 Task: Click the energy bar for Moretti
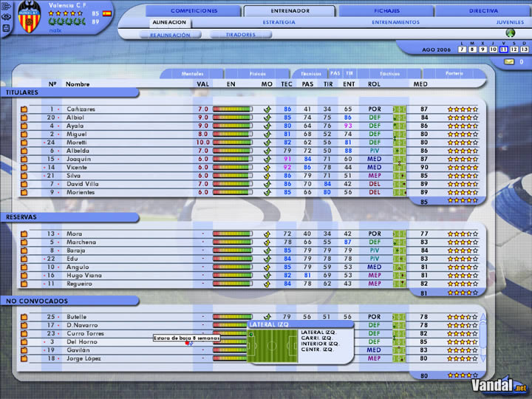tap(233, 143)
